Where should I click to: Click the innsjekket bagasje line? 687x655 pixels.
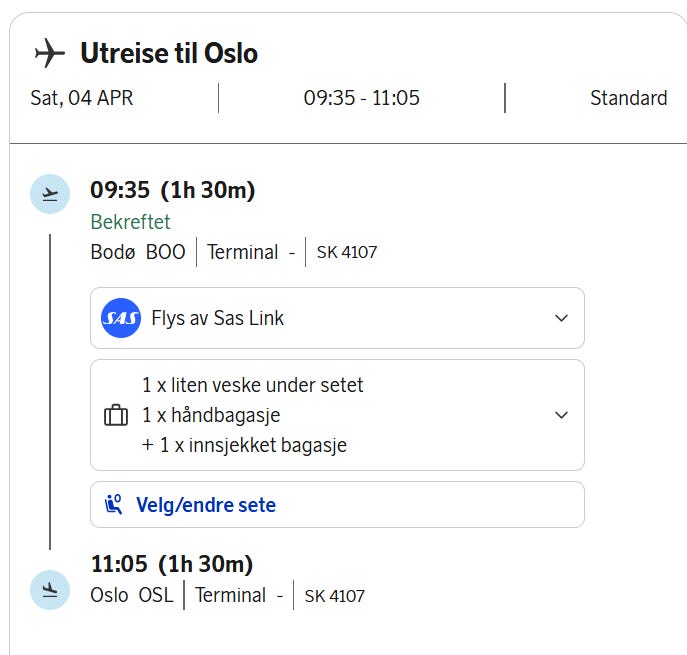coord(244,446)
